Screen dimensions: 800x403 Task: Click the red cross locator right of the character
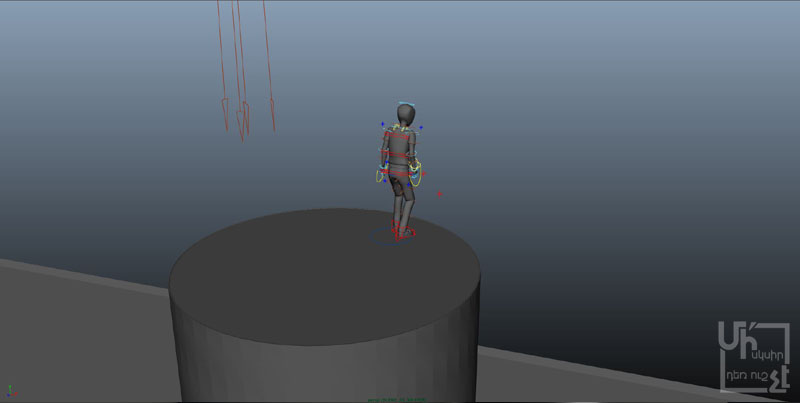click(439, 194)
